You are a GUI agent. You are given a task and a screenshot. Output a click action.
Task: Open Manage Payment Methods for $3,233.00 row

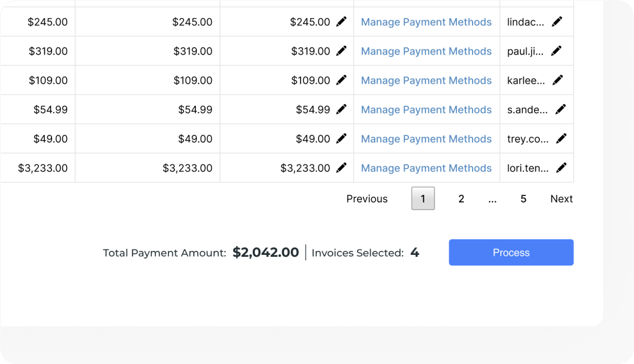426,168
